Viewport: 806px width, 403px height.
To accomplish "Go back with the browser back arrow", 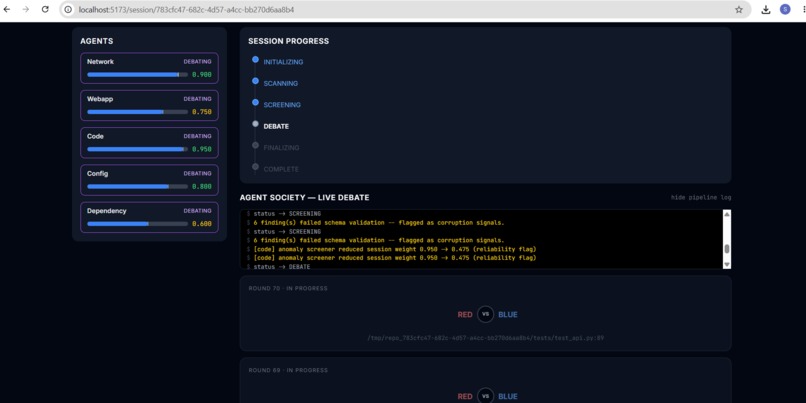I will click(7, 9).
